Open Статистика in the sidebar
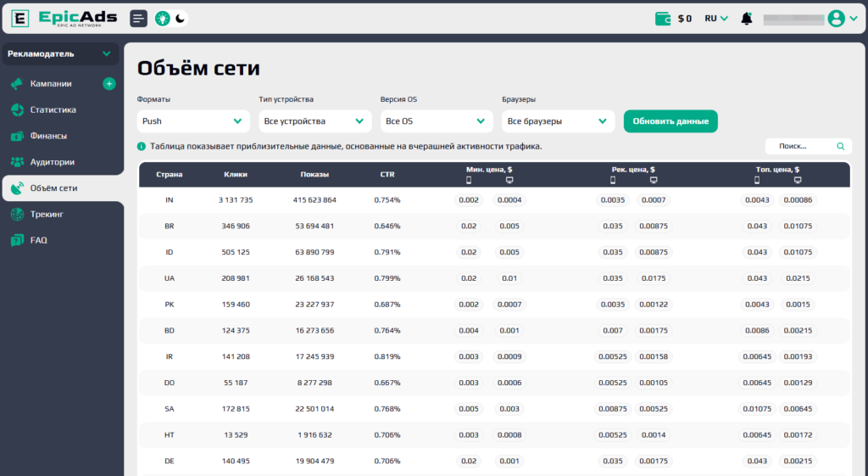 point(53,109)
